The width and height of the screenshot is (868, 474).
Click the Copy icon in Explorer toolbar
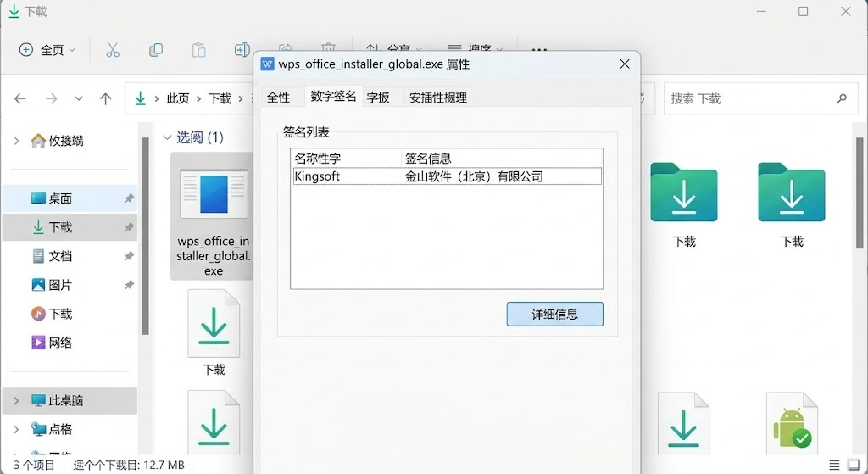pyautogui.click(x=156, y=50)
